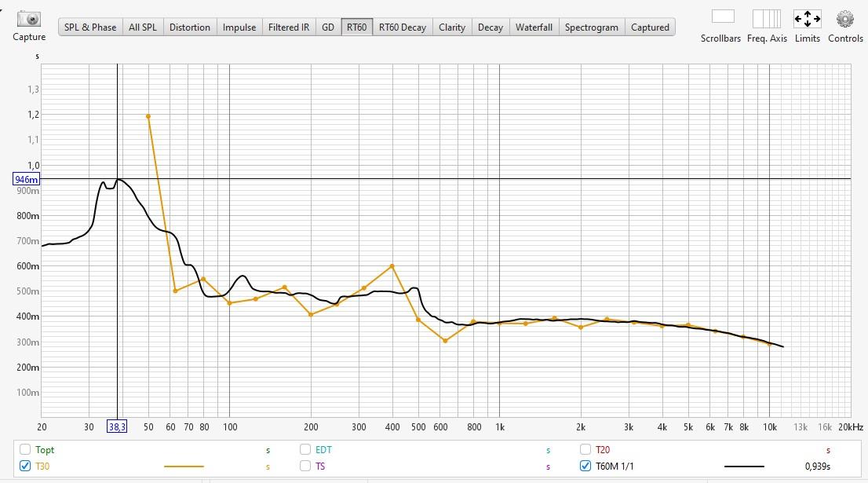This screenshot has height=483, width=868.
Task: Open the graph Limits icon
Action: point(807,19)
